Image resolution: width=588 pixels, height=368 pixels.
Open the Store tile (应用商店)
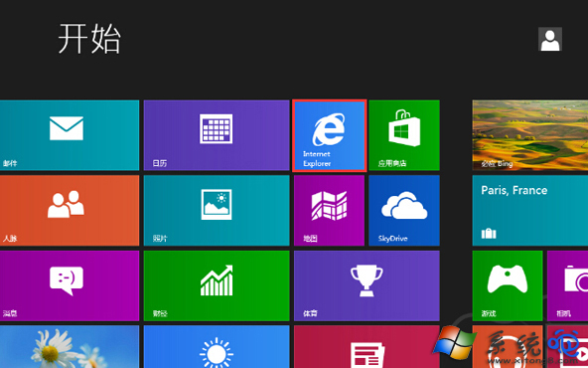(404, 135)
